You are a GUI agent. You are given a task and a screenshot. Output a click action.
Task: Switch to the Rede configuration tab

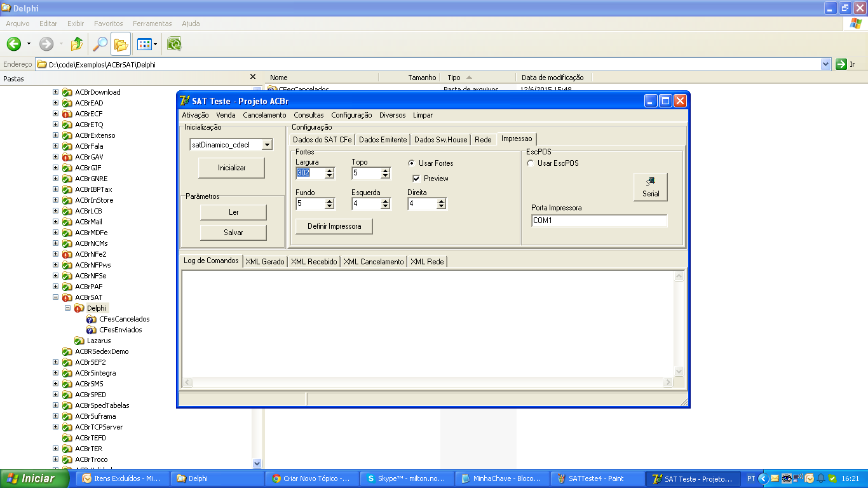pyautogui.click(x=483, y=140)
